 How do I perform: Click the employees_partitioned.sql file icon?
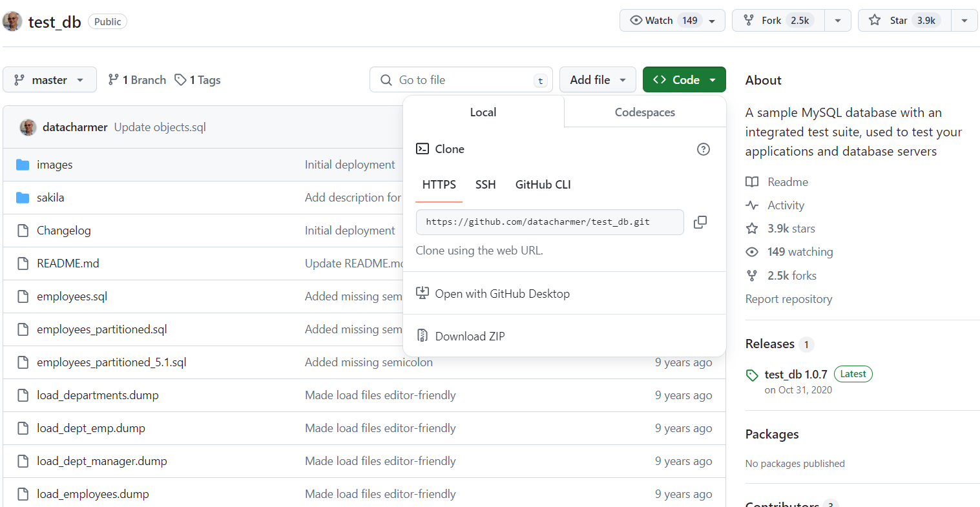point(23,329)
